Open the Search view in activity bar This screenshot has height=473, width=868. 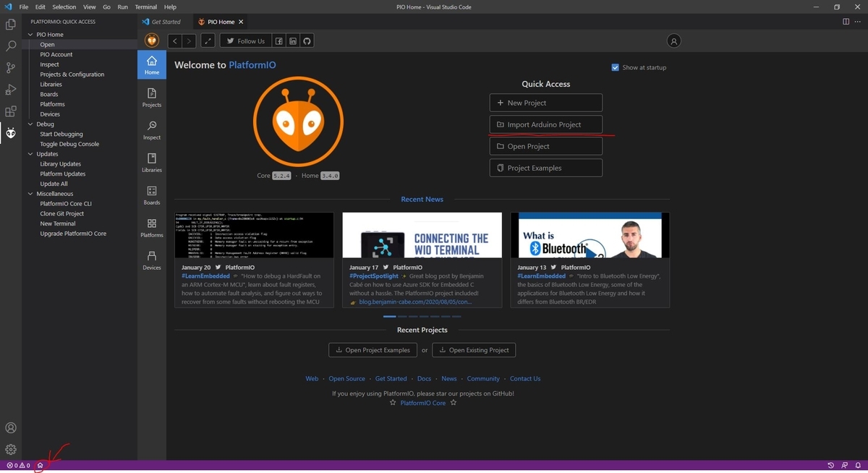11,46
